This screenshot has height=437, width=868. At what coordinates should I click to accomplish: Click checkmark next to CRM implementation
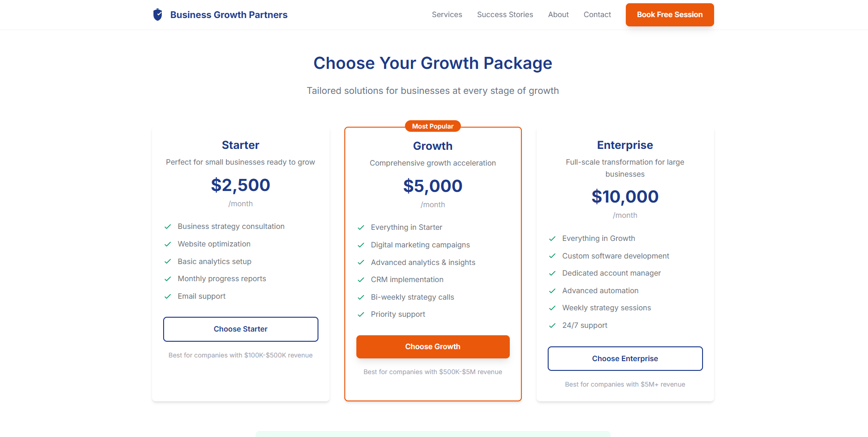pyautogui.click(x=361, y=280)
